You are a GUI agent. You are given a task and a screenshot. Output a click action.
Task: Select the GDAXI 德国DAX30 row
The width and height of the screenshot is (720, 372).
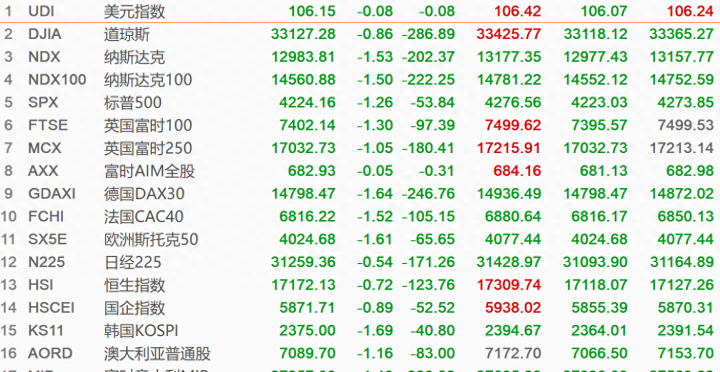360,194
